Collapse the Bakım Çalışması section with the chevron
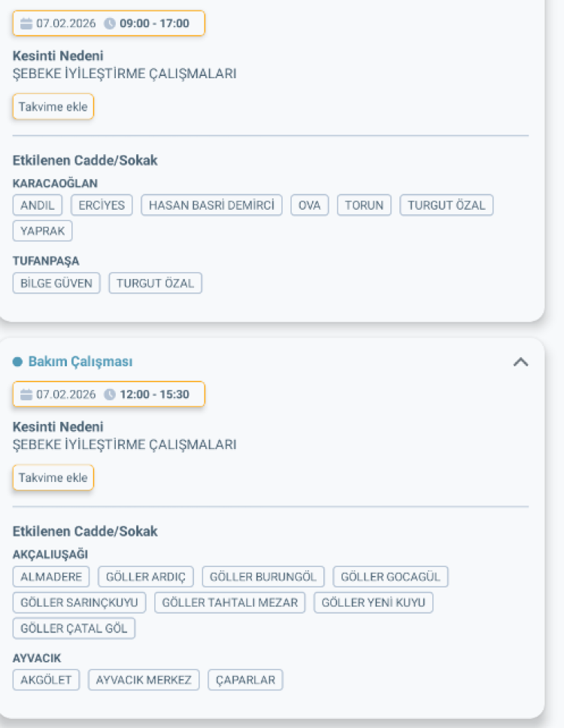Screen dimensions: 564x728 [521, 361]
